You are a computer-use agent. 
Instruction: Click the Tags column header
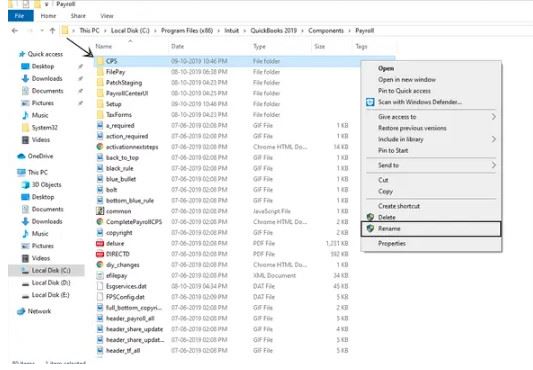tap(361, 47)
